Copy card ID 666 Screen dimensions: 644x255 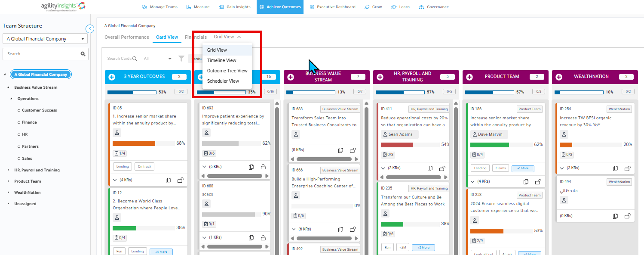pos(340,230)
